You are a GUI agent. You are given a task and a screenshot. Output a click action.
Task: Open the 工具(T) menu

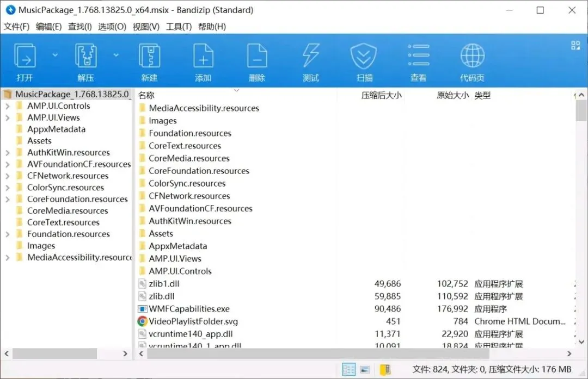179,27
